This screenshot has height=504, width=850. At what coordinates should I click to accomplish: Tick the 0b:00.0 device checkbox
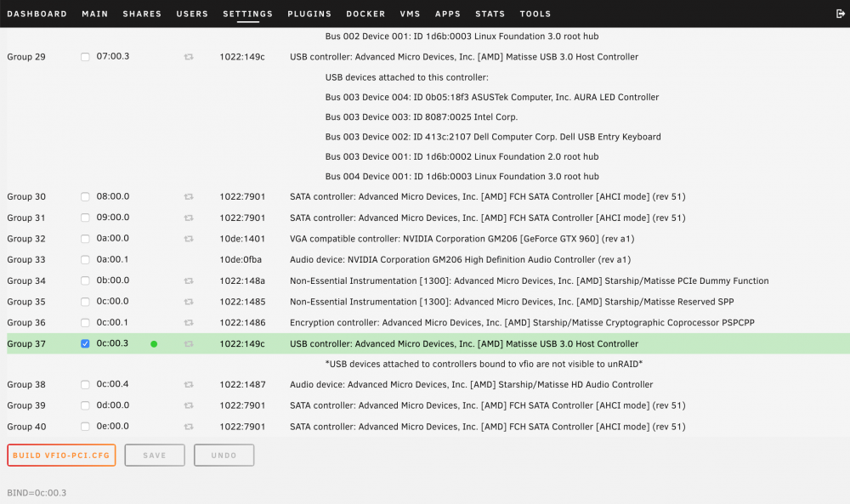point(85,280)
